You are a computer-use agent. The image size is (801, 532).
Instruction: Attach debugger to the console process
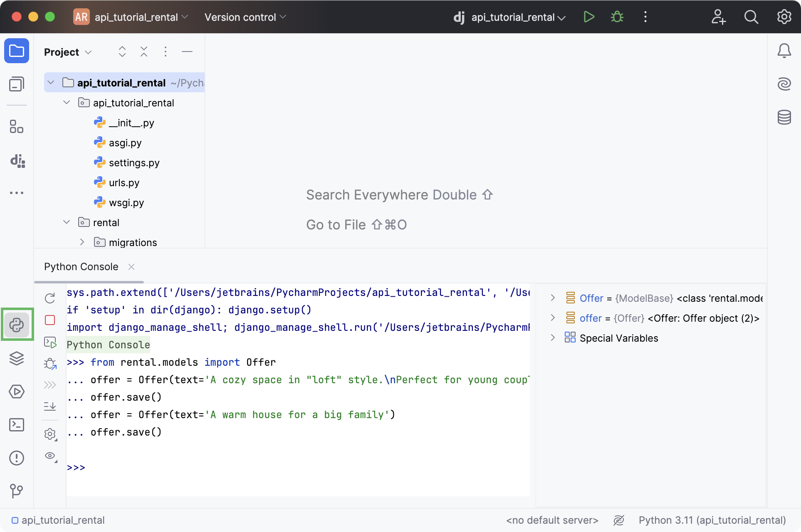click(x=49, y=364)
